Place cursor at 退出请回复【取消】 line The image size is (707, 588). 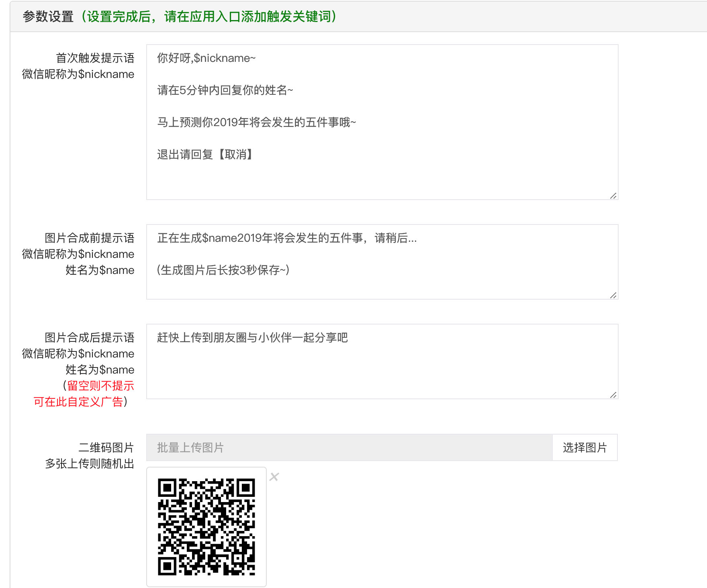pyautogui.click(x=205, y=155)
